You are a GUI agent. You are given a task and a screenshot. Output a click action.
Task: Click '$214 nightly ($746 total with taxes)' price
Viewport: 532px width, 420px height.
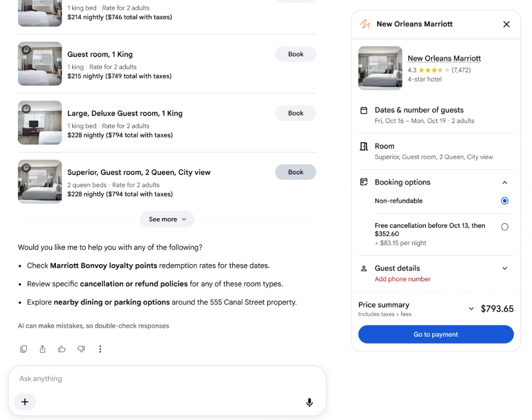coord(119,17)
